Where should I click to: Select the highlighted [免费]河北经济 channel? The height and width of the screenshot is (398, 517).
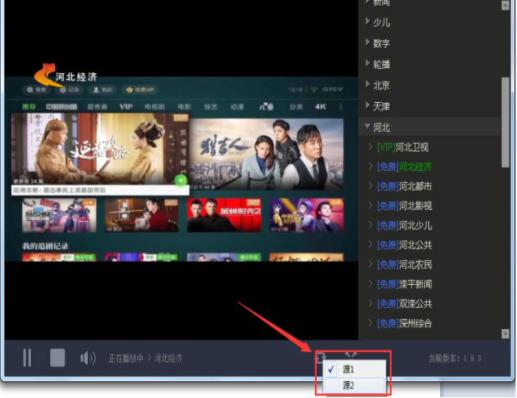coord(404,166)
